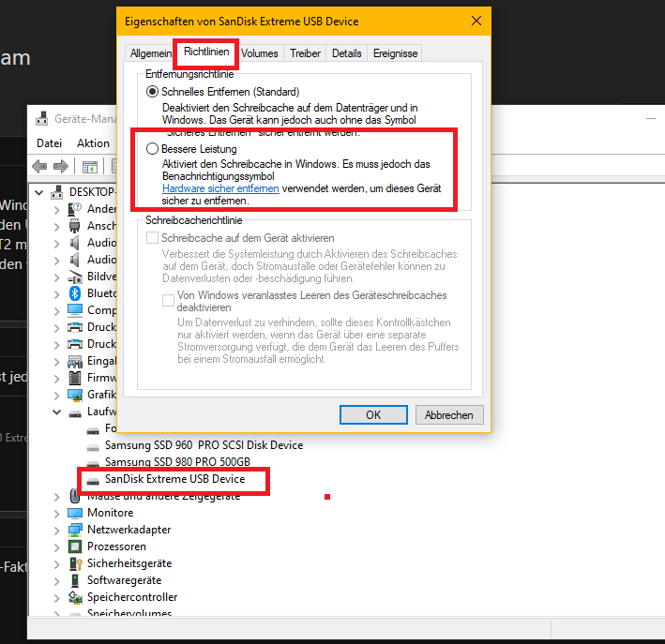Click the Eingabegeräte keyboard icon
This screenshot has width=665, height=644.
pyautogui.click(x=75, y=361)
